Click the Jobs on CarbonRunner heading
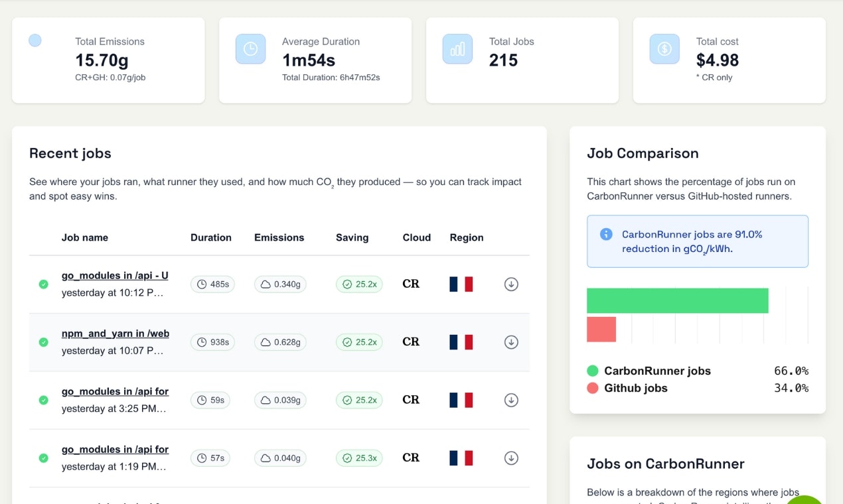843x504 pixels. coord(666,464)
